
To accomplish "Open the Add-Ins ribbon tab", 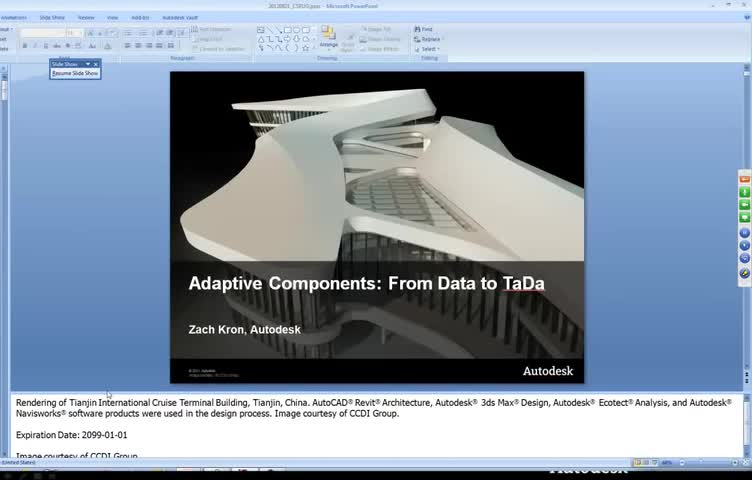I will [x=140, y=18].
